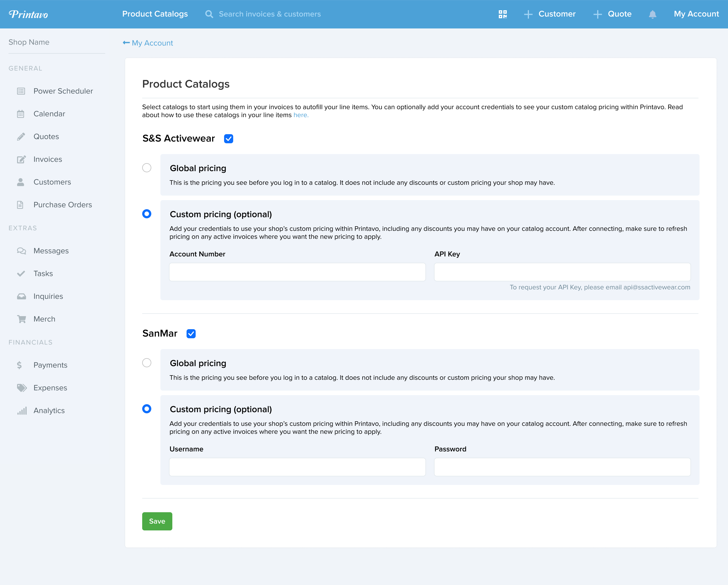Open Power Scheduler from sidebar
This screenshot has width=728, height=585.
[x=63, y=91]
